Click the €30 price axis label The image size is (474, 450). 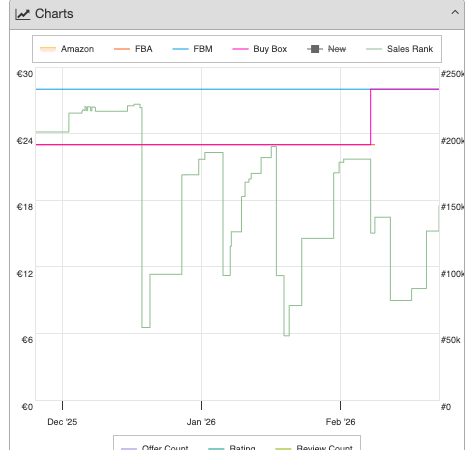point(25,74)
